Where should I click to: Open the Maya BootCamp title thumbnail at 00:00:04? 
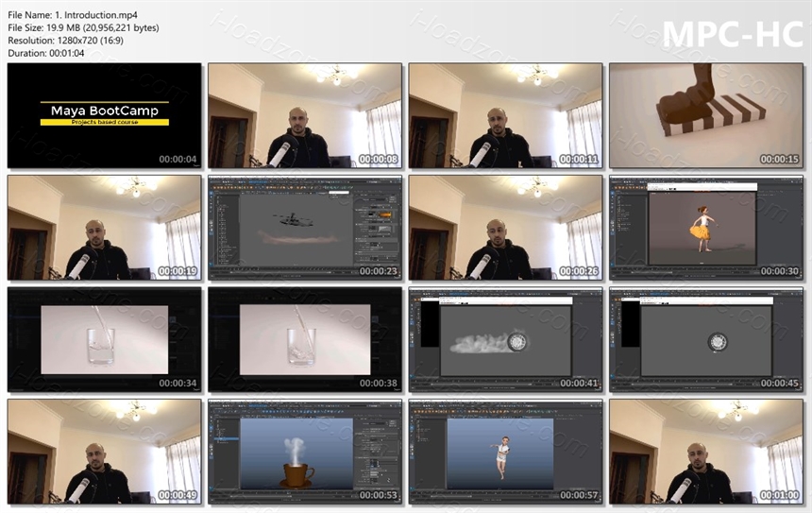pos(104,115)
